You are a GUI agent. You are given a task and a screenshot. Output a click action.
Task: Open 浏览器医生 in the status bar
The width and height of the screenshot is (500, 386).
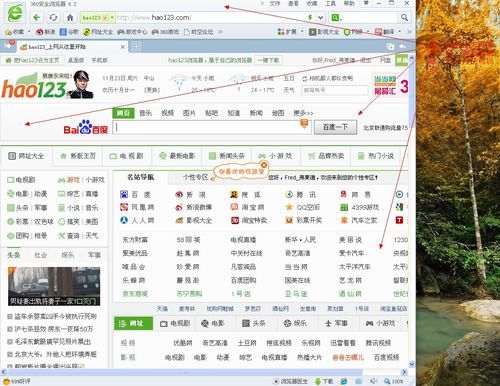click(x=290, y=381)
